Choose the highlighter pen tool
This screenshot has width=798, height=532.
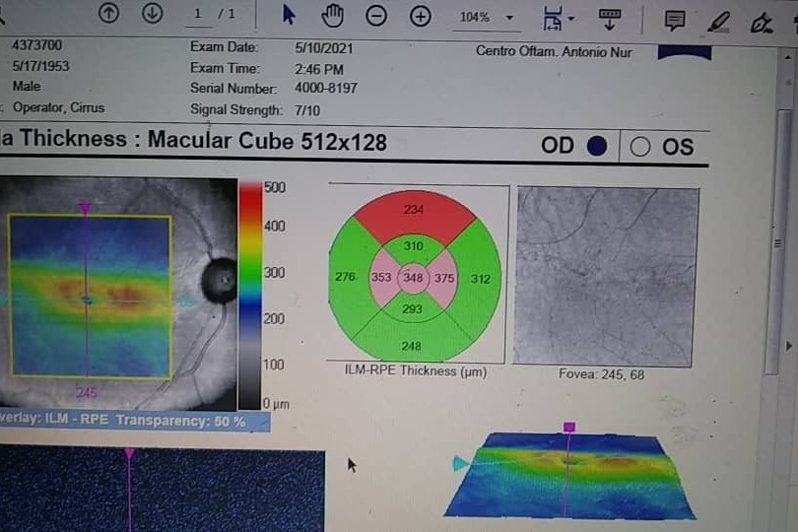(x=718, y=20)
